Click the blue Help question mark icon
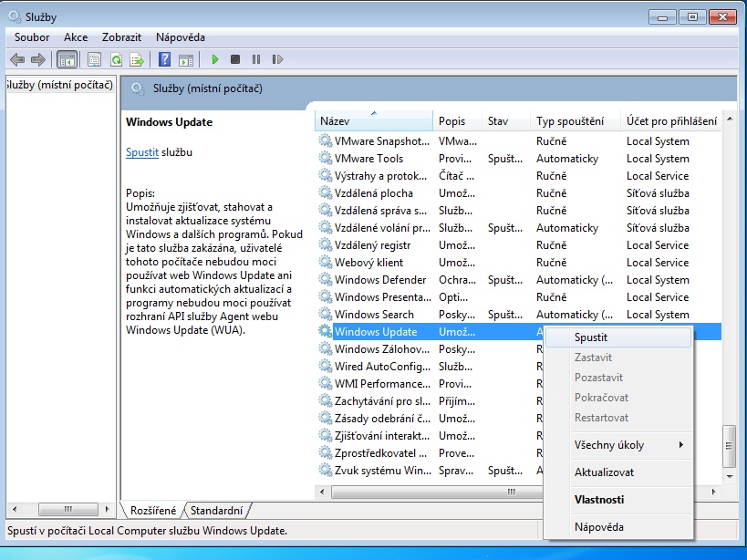 point(164,59)
